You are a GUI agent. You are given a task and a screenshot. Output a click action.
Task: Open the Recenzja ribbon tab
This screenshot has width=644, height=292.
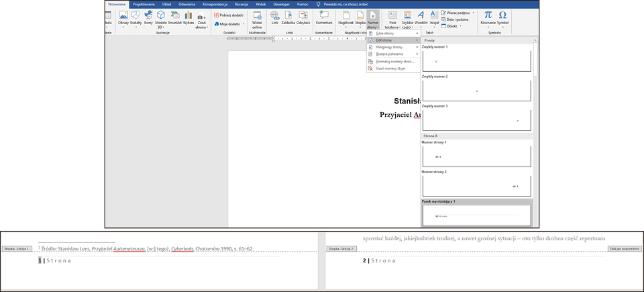click(x=241, y=4)
